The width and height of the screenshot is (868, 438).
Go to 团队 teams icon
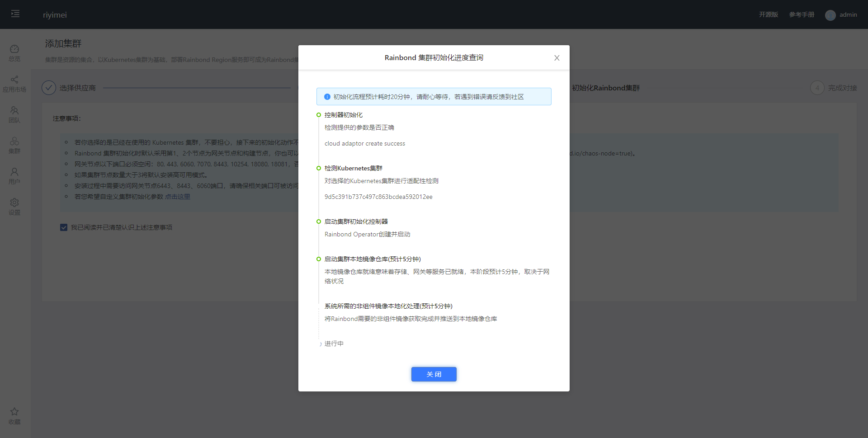point(14,110)
